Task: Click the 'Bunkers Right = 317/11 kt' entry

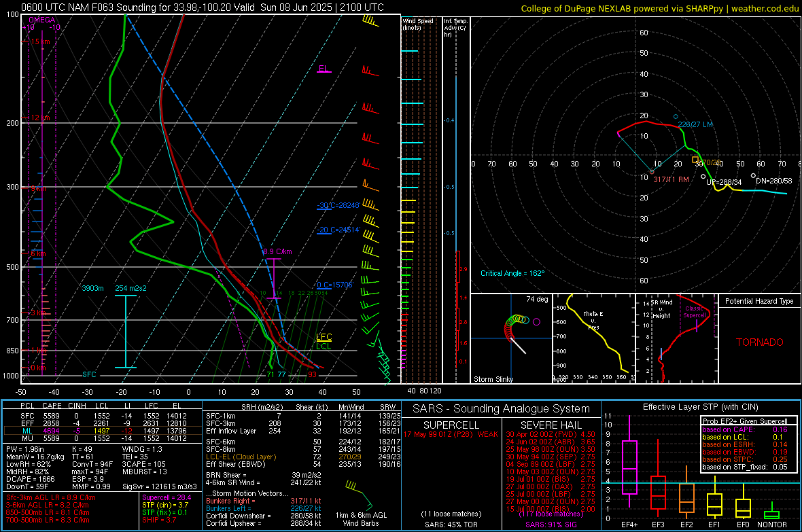Action: pos(264,501)
